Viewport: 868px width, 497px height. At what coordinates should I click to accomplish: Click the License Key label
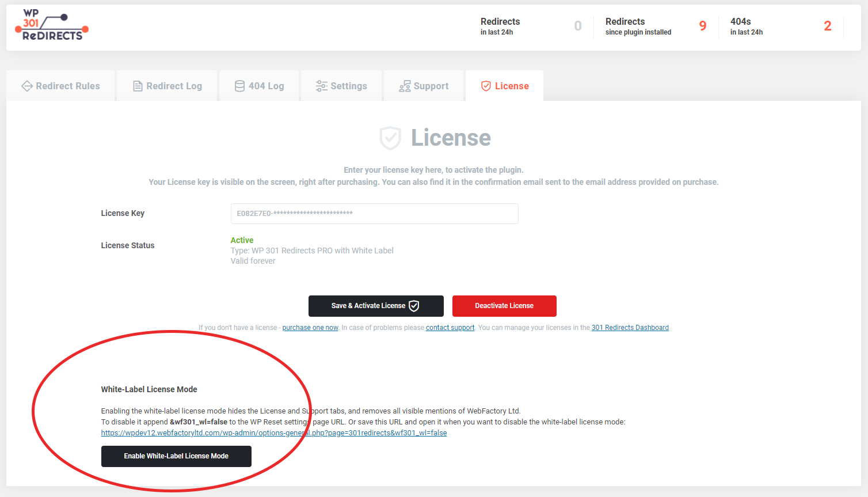coord(123,213)
